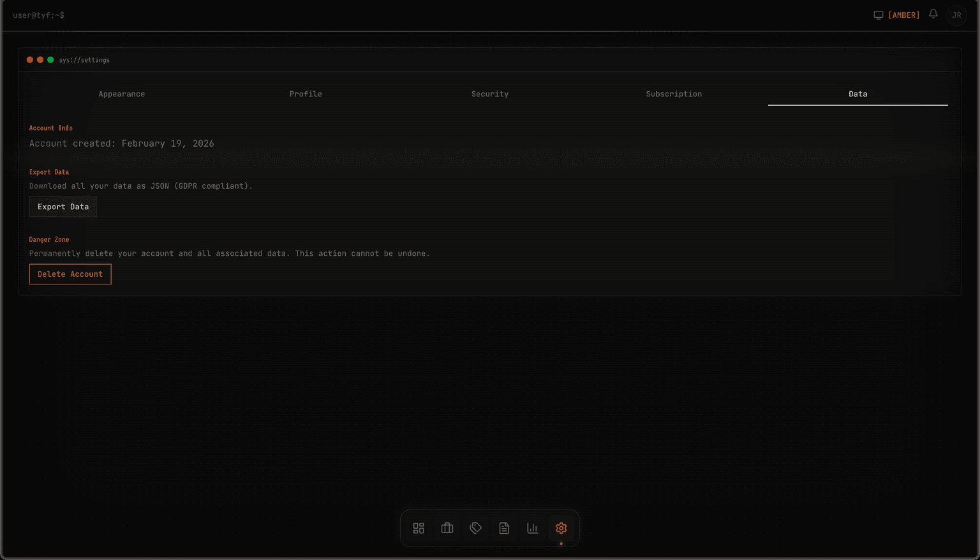Open the bar chart analytics icon
Image resolution: width=980 pixels, height=560 pixels.
pyautogui.click(x=533, y=528)
